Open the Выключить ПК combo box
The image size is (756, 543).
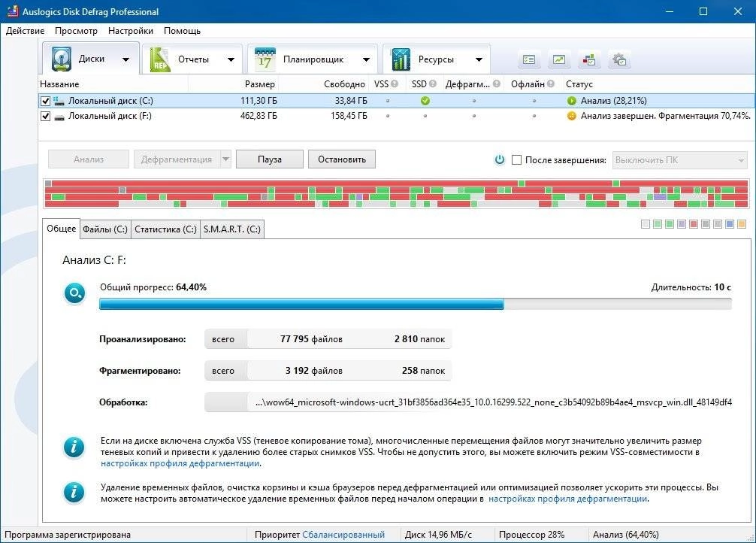point(680,159)
